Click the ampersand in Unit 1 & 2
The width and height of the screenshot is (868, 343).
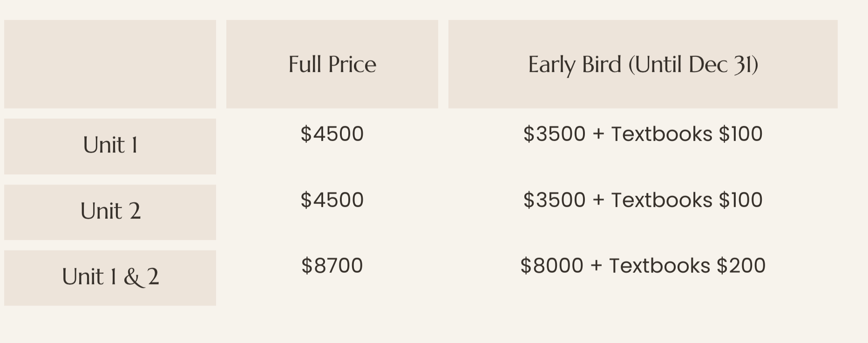[x=132, y=277]
